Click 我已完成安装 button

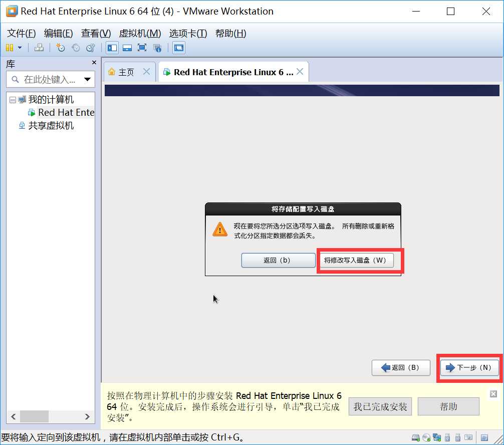click(380, 406)
